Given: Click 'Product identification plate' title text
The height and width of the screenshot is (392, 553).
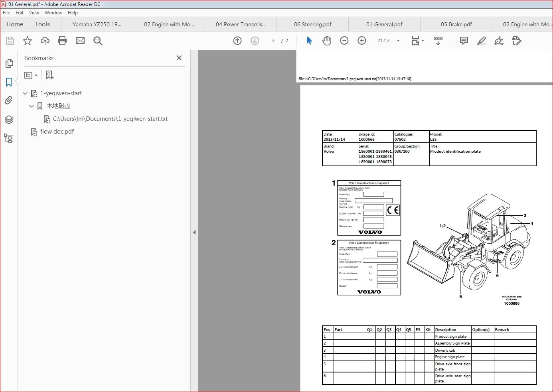Looking at the screenshot, I should 455,152.
